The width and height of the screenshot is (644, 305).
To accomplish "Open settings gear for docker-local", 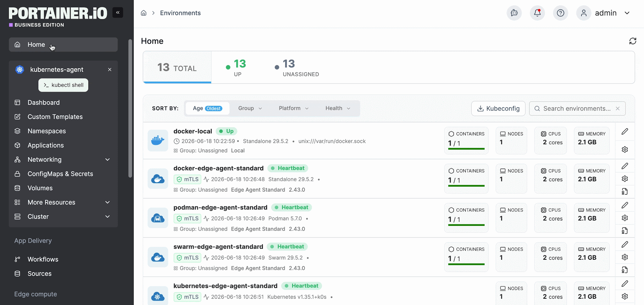I will [x=625, y=150].
